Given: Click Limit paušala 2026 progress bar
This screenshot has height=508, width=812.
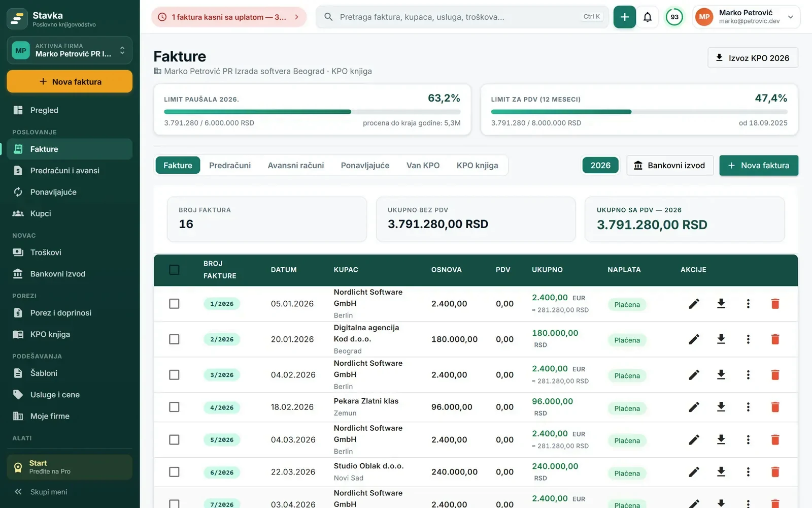Looking at the screenshot, I should coord(312,112).
